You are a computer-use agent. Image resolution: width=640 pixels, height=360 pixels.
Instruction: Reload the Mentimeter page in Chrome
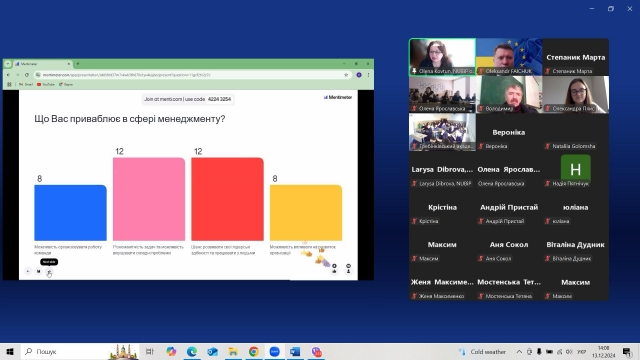click(27, 75)
